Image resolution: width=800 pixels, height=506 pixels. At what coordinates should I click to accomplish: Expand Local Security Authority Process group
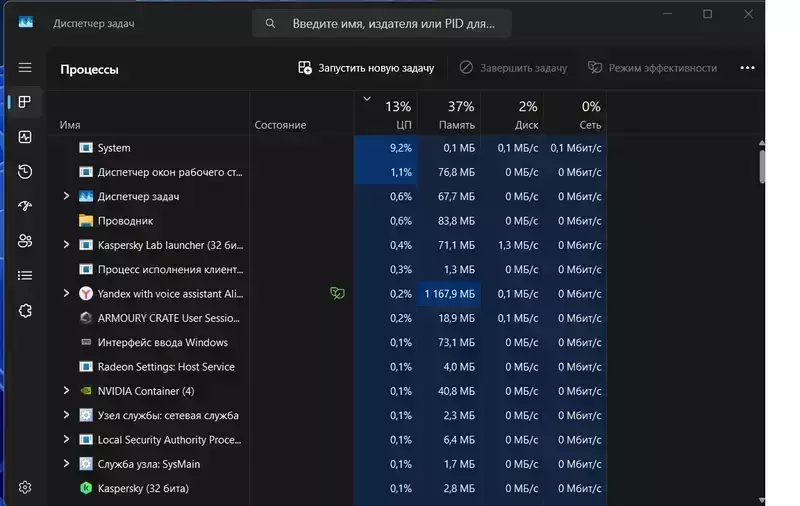click(66, 439)
